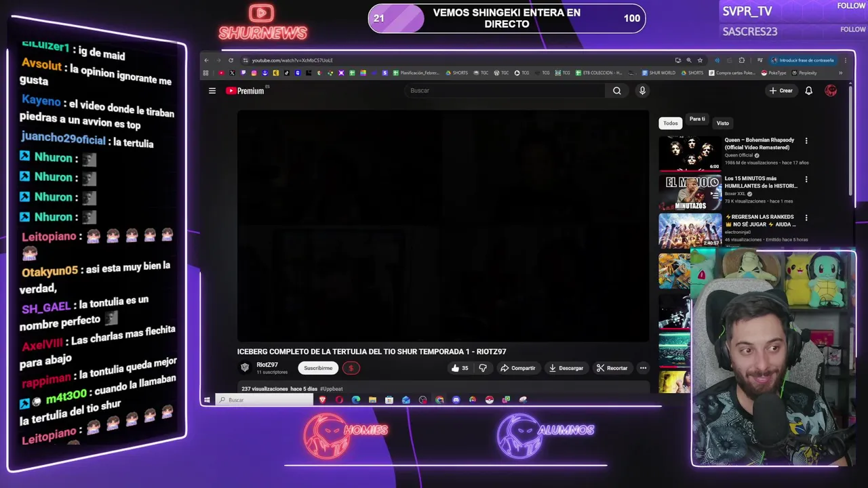This screenshot has height=488, width=868.
Task: Click the YouTube Premium logo
Action: point(245,91)
